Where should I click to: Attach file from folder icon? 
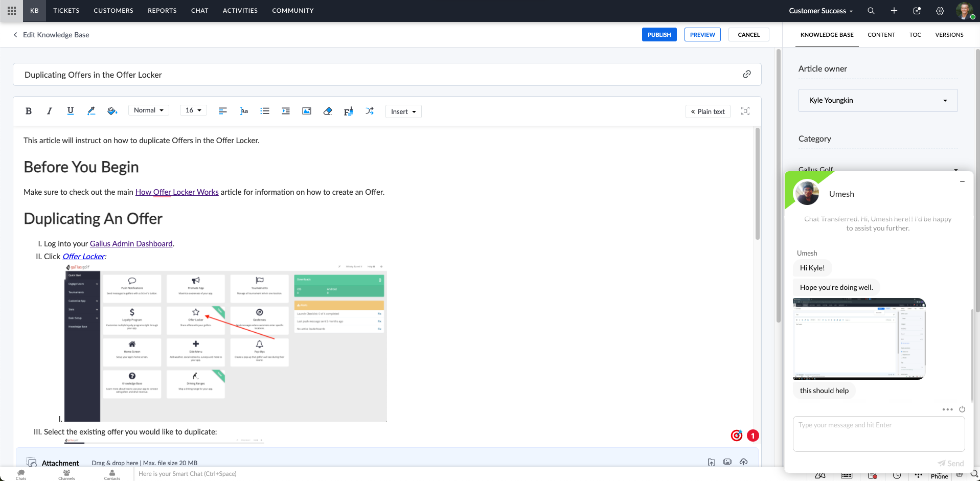[712, 462]
